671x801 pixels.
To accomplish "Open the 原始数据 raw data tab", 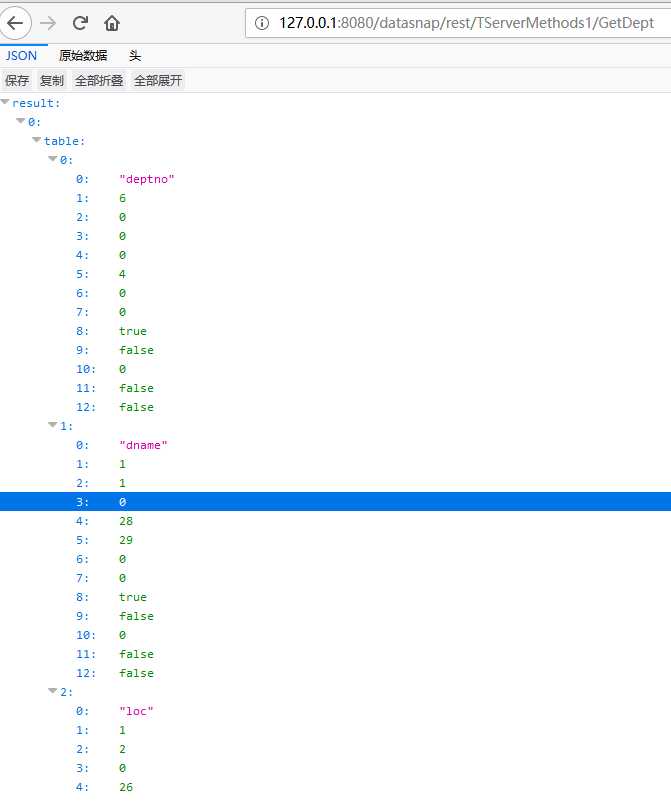I will (83, 55).
